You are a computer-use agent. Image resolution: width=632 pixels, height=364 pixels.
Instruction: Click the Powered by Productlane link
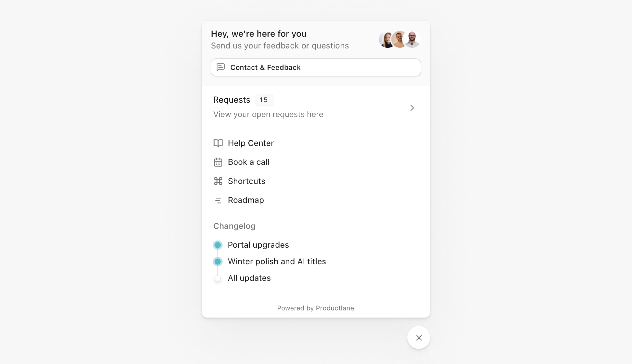pos(316,308)
